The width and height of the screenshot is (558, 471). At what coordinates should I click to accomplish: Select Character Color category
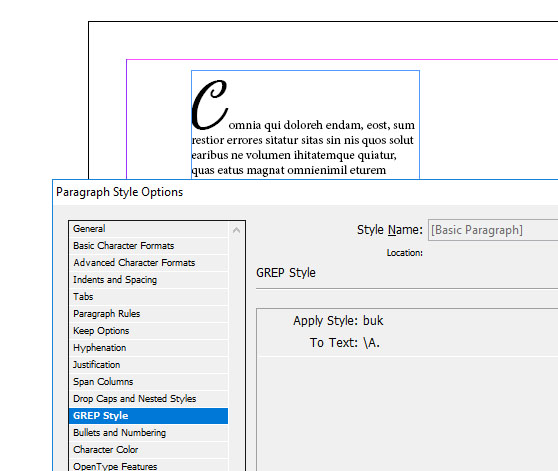(x=148, y=450)
